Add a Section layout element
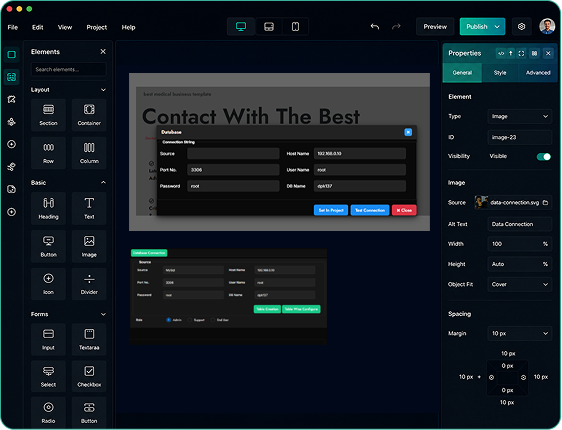Image resolution: width=562 pixels, height=430 pixels. click(48, 115)
